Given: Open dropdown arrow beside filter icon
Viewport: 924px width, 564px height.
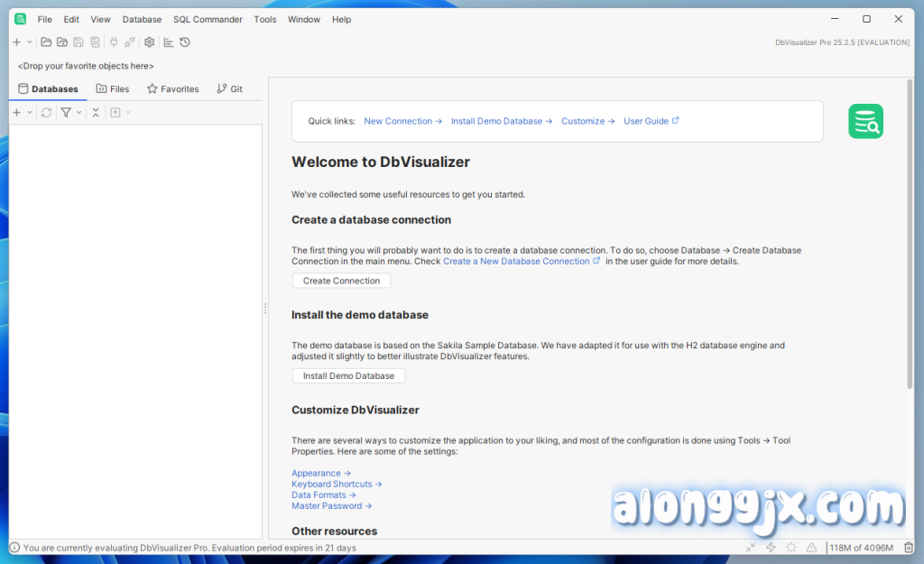Looking at the screenshot, I should coord(79,113).
